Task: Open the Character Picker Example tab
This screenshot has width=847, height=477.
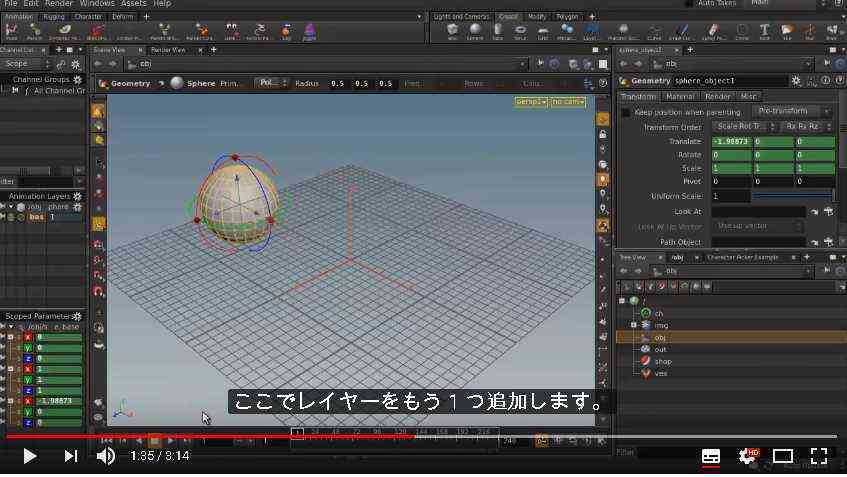Action: [743, 258]
